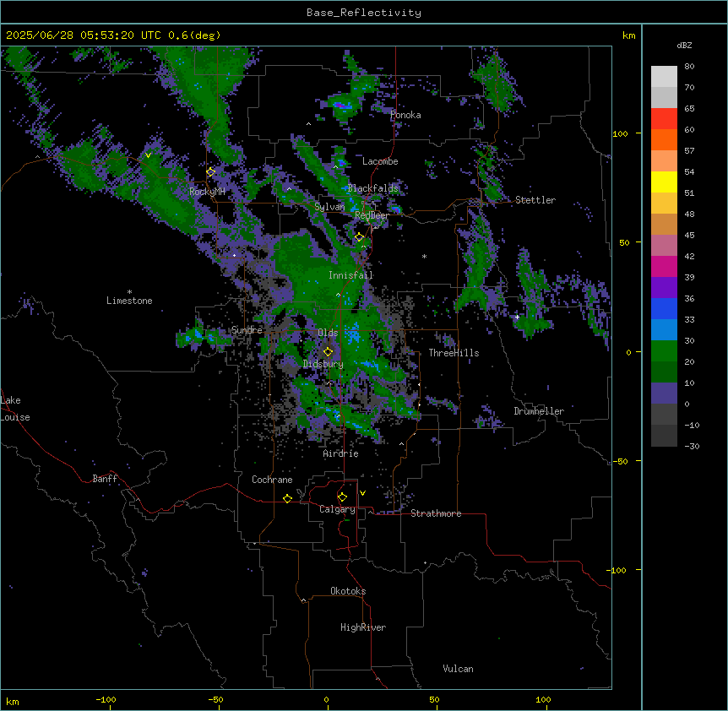728x711 pixels.
Task: Click the ThreeHills town label
Action: point(454,353)
